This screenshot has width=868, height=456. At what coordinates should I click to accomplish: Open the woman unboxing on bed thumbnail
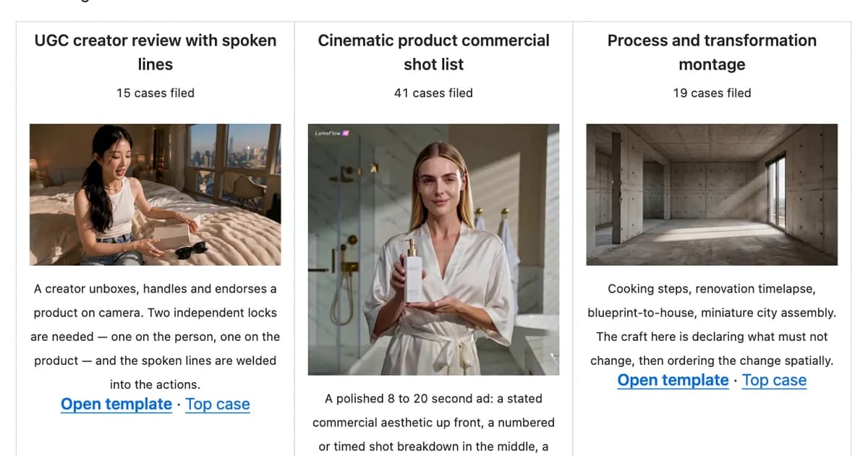(156, 195)
